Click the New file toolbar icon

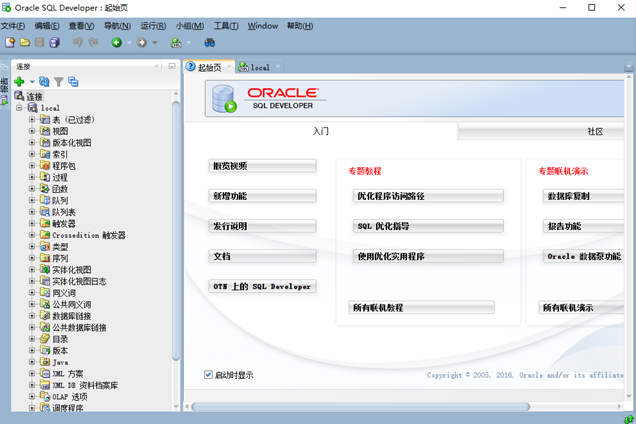[x=10, y=42]
